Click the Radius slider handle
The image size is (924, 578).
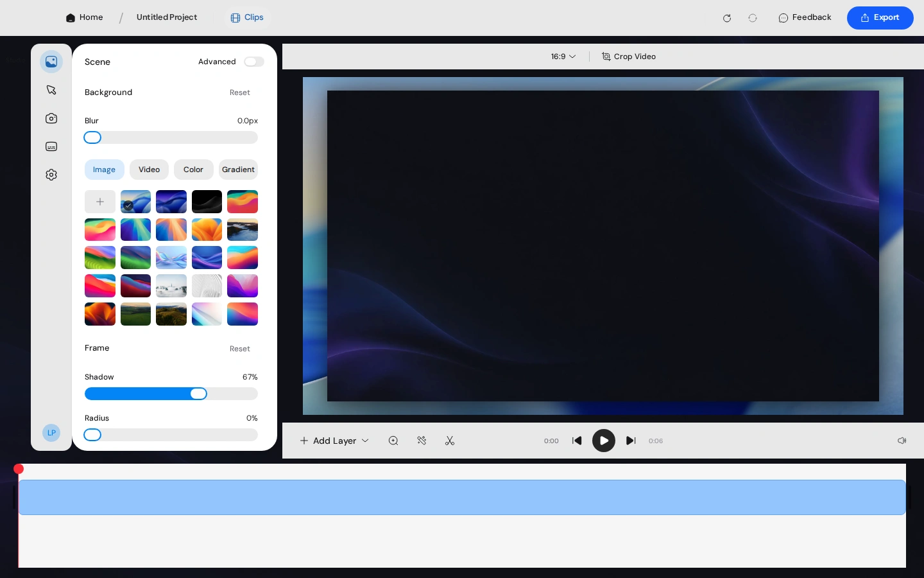tap(92, 435)
